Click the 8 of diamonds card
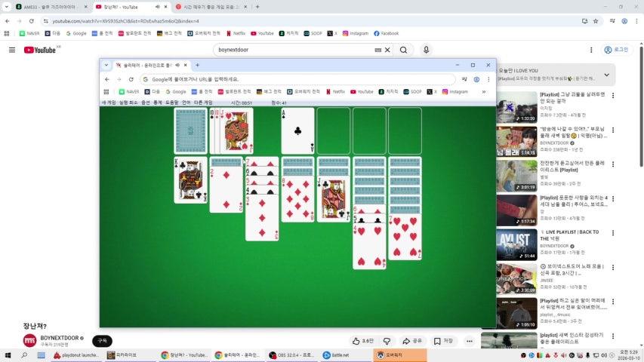 point(297,199)
